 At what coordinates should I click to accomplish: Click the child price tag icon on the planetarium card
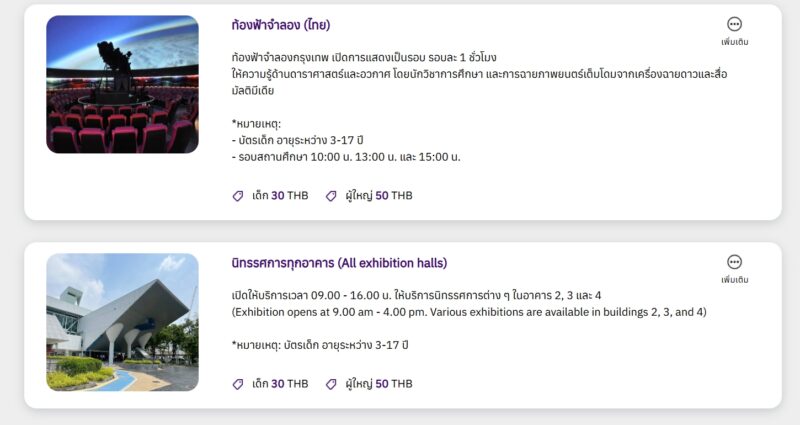coord(238,196)
